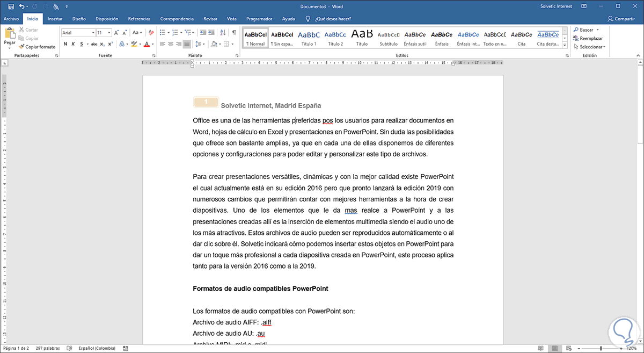The width and height of the screenshot is (644, 353).
Task: Toggle print layout view in status bar
Action: tap(556, 348)
